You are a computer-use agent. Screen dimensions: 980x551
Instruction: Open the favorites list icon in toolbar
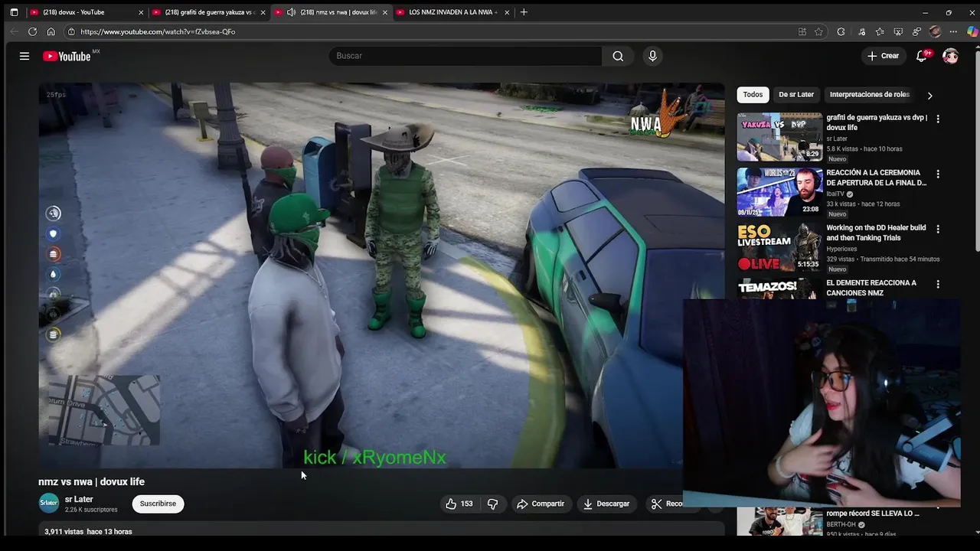pos(880,31)
